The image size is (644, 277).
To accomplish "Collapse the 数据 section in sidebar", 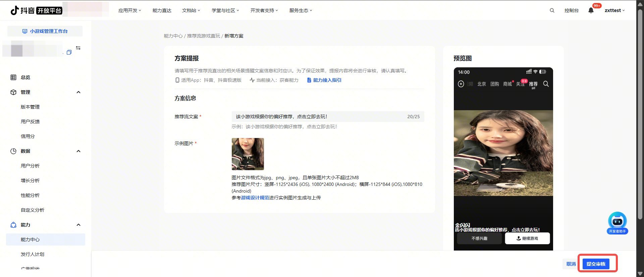I will click(x=78, y=151).
